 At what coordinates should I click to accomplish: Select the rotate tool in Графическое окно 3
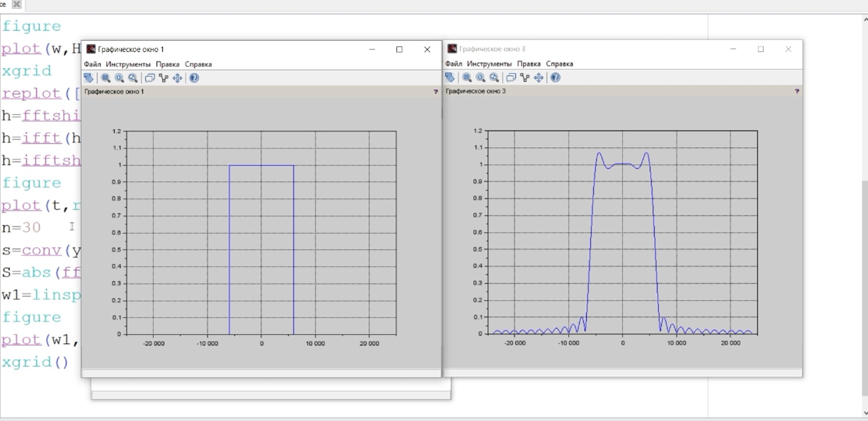[x=450, y=77]
